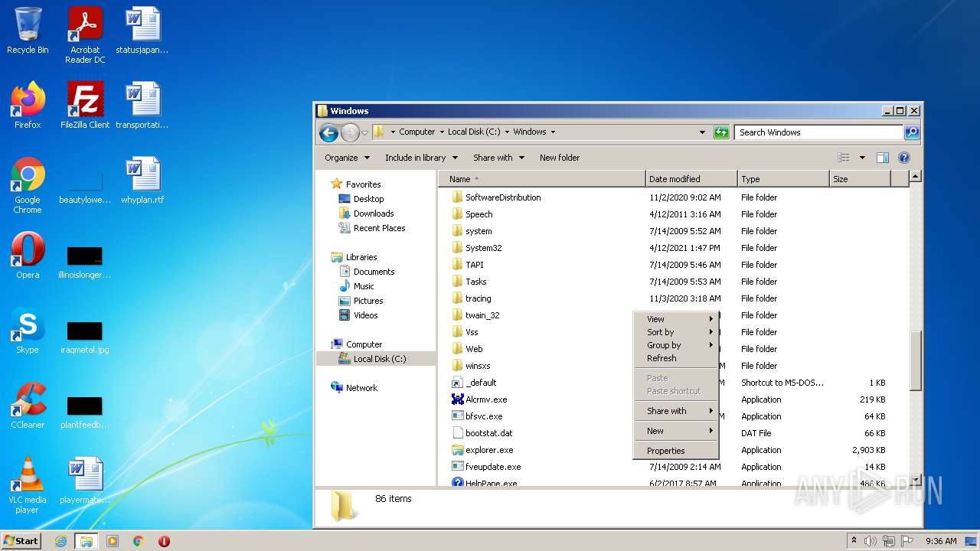Select the Recycle Bin desktop icon
The image size is (980, 551).
[28, 31]
